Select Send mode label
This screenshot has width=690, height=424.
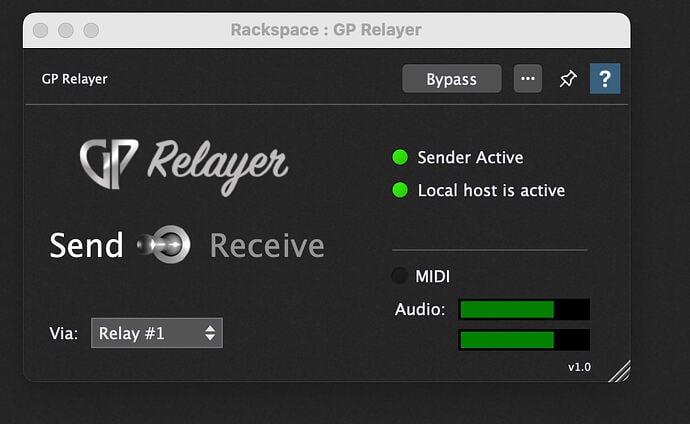click(86, 245)
